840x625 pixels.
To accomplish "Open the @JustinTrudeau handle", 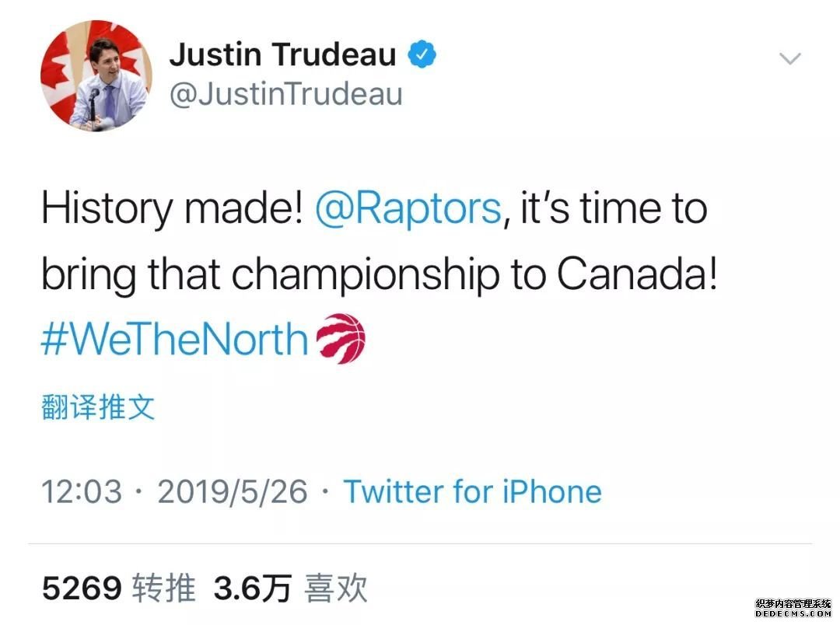I will click(285, 94).
